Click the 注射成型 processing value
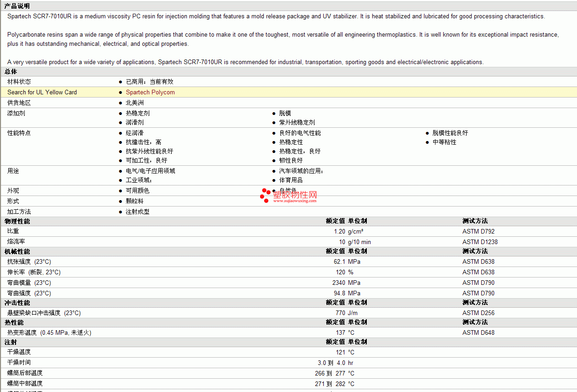Screen dimensions: 577x392 tap(138, 212)
